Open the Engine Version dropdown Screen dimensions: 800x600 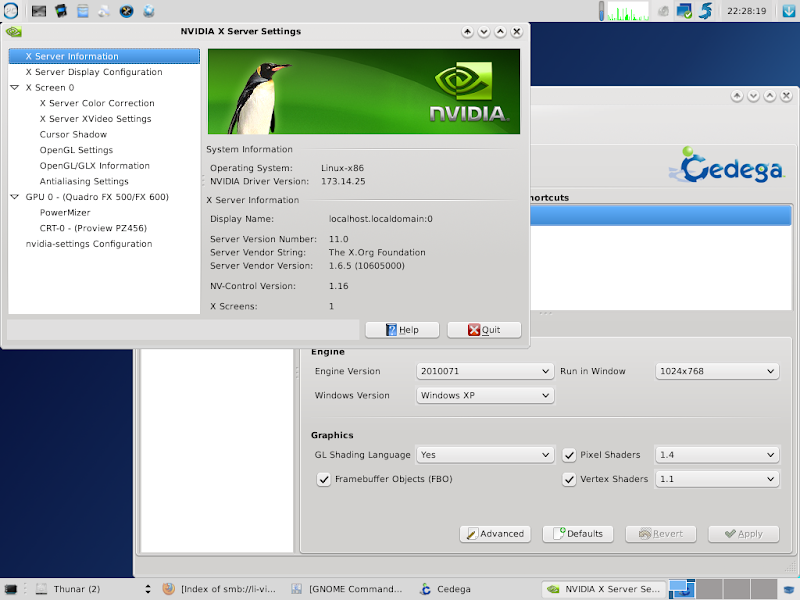tap(485, 371)
